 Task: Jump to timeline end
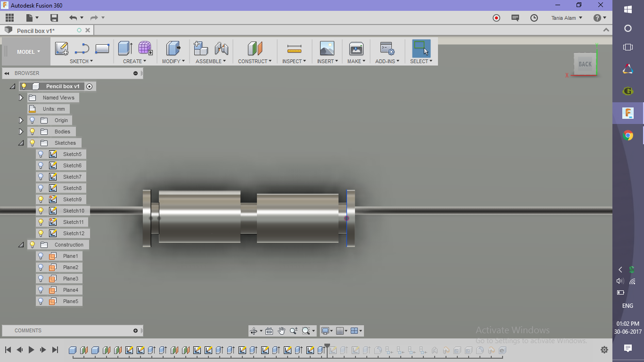click(x=55, y=350)
